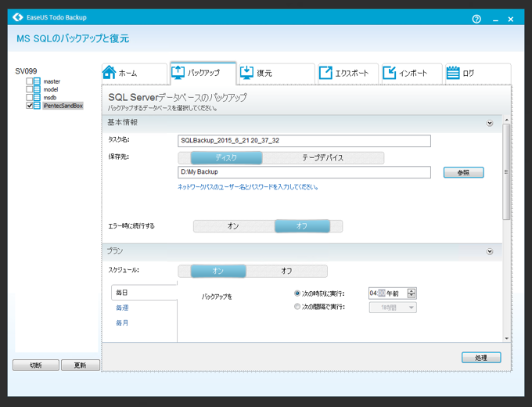Select the msdb database label
This screenshot has width=532, height=407.
point(50,98)
